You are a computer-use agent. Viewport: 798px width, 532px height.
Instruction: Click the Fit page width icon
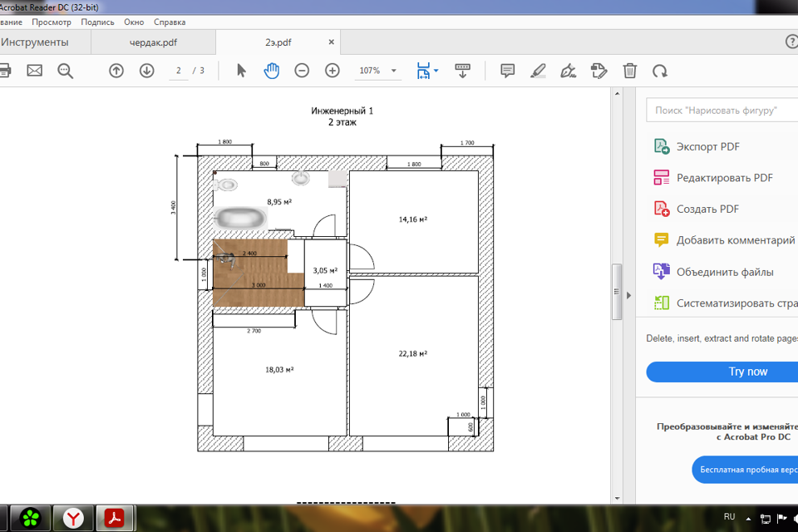[x=423, y=71]
